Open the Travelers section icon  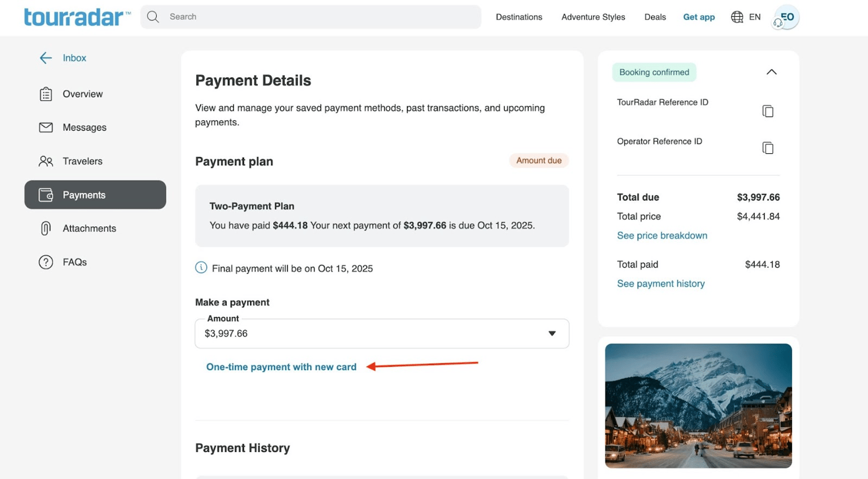pyautogui.click(x=46, y=161)
